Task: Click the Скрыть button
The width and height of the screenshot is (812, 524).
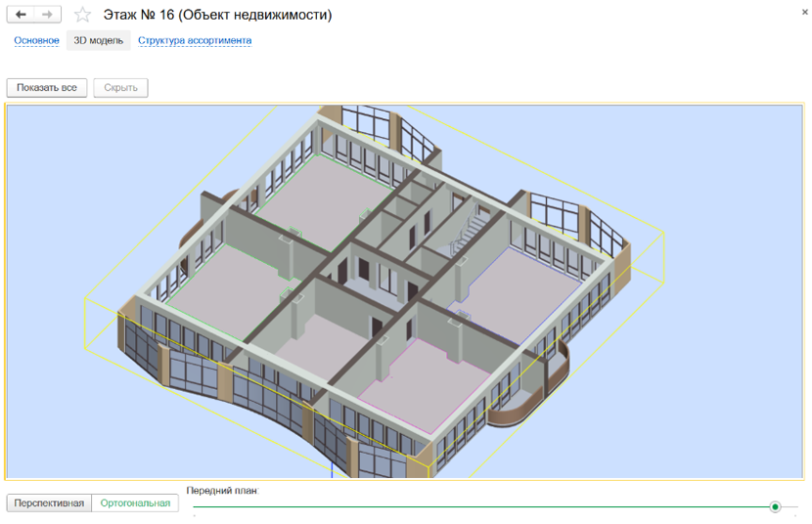Action: pos(120,87)
